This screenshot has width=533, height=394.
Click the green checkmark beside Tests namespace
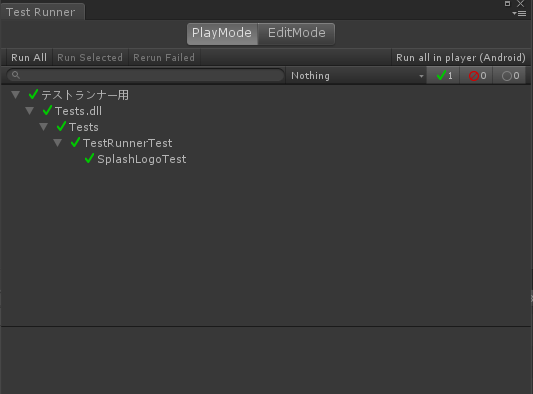tap(61, 126)
